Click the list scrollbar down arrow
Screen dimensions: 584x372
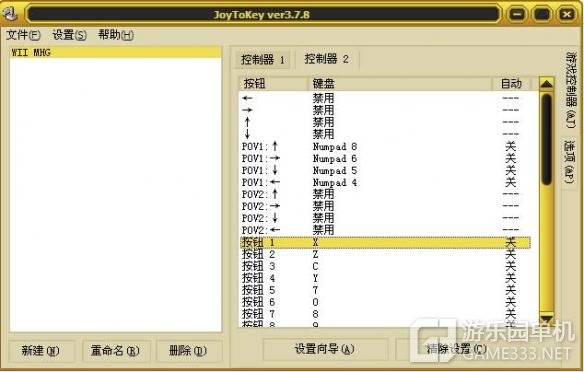tap(547, 319)
